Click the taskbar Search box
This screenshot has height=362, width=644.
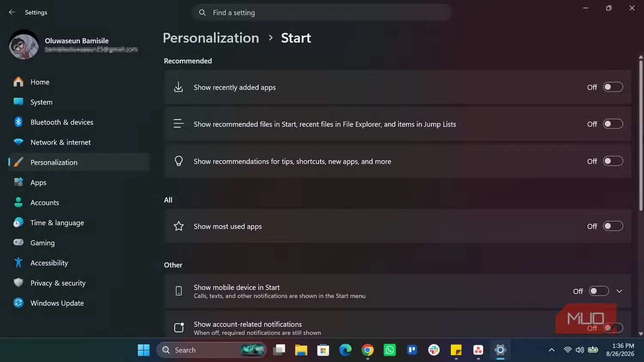pyautogui.click(x=211, y=350)
